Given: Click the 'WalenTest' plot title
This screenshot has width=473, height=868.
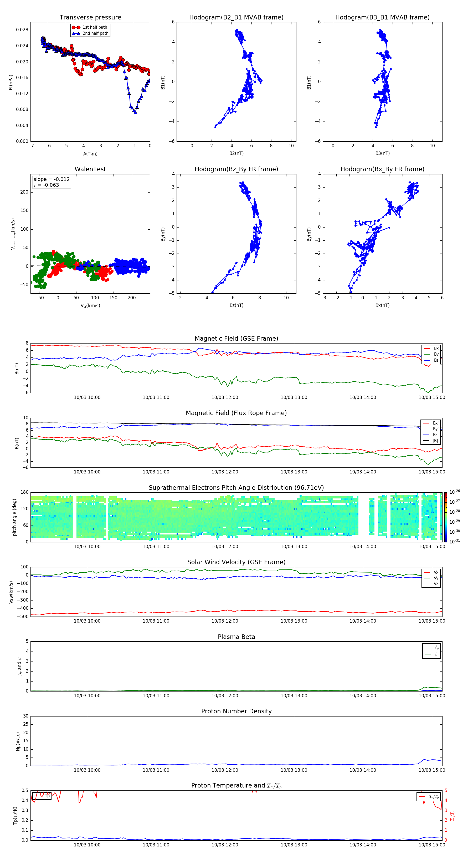Looking at the screenshot, I should click(x=90, y=169).
